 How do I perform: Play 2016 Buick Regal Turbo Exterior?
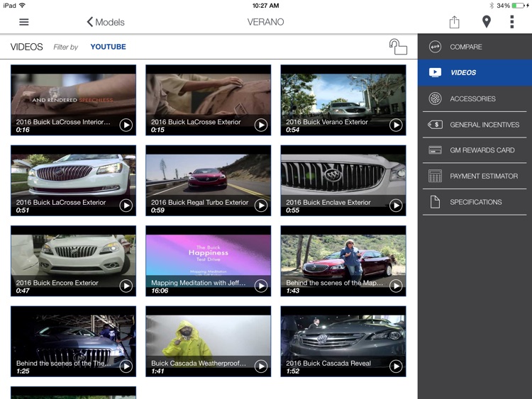(261, 206)
